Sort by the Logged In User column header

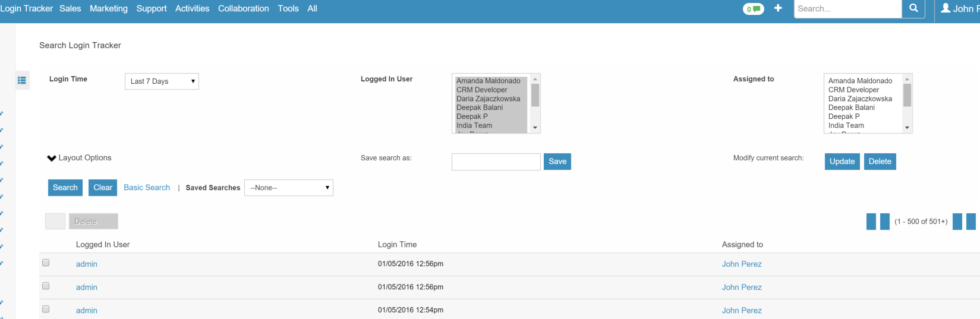coord(103,245)
